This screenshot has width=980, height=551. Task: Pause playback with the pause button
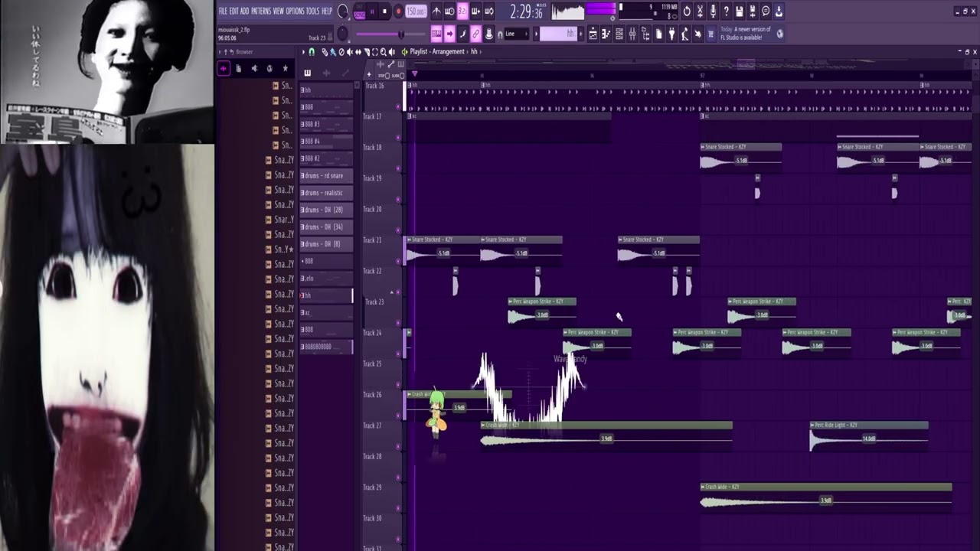(372, 11)
